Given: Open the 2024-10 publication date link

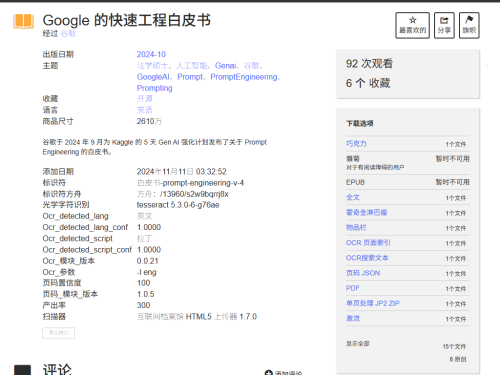Looking at the screenshot, I should 151,54.
